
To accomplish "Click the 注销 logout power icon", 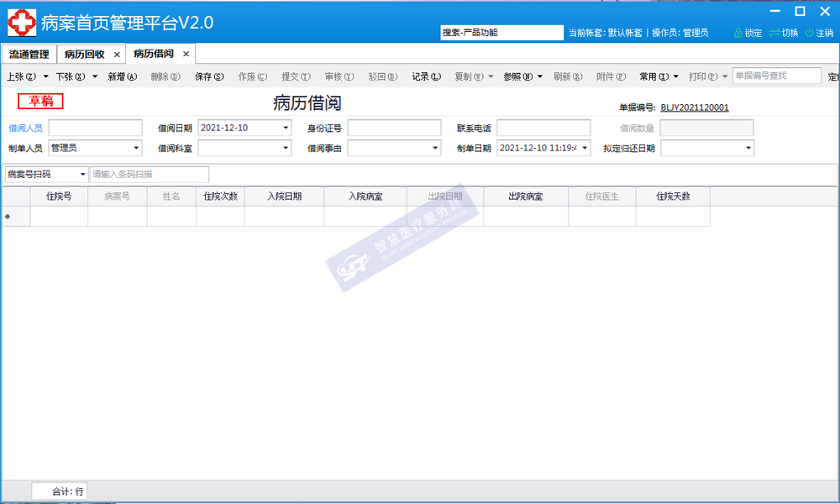I will pyautogui.click(x=809, y=33).
